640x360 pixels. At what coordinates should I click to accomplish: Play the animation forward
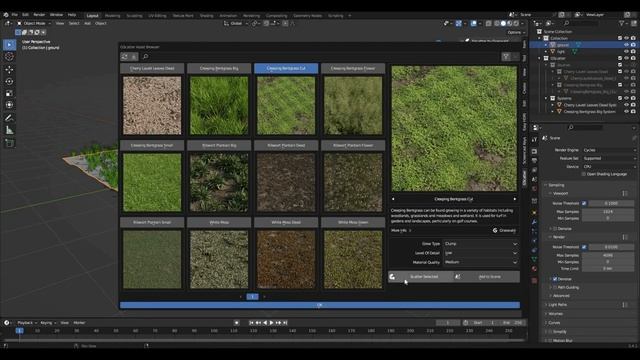point(271,322)
